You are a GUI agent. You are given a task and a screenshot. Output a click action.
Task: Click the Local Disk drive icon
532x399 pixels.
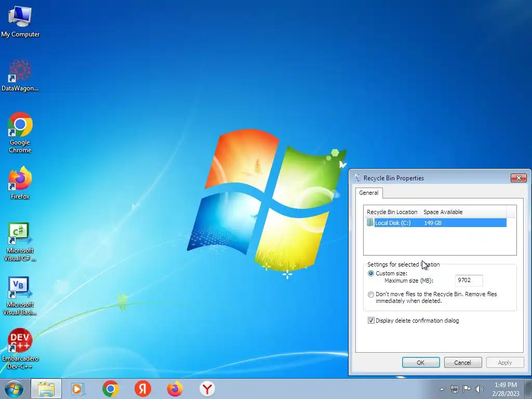(x=370, y=222)
